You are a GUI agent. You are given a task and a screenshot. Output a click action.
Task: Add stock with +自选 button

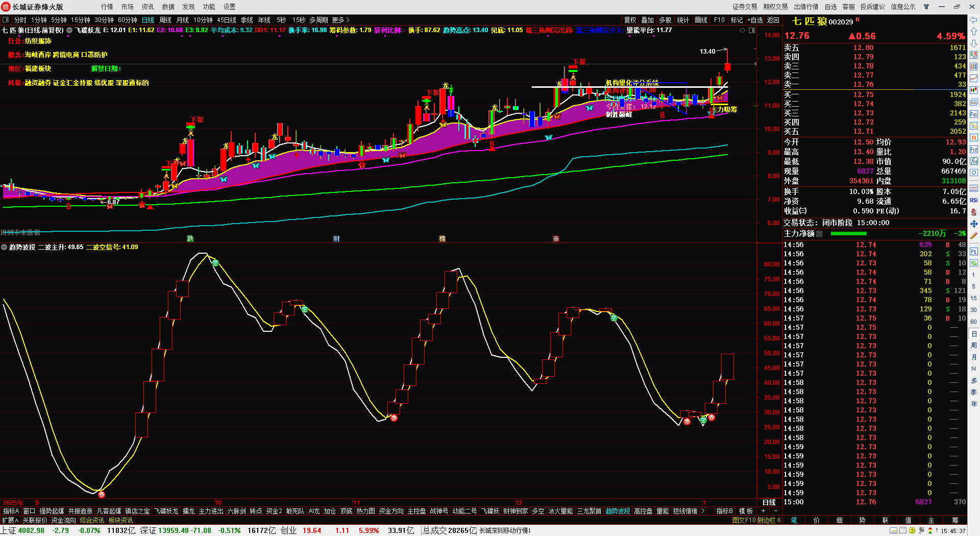[x=755, y=20]
